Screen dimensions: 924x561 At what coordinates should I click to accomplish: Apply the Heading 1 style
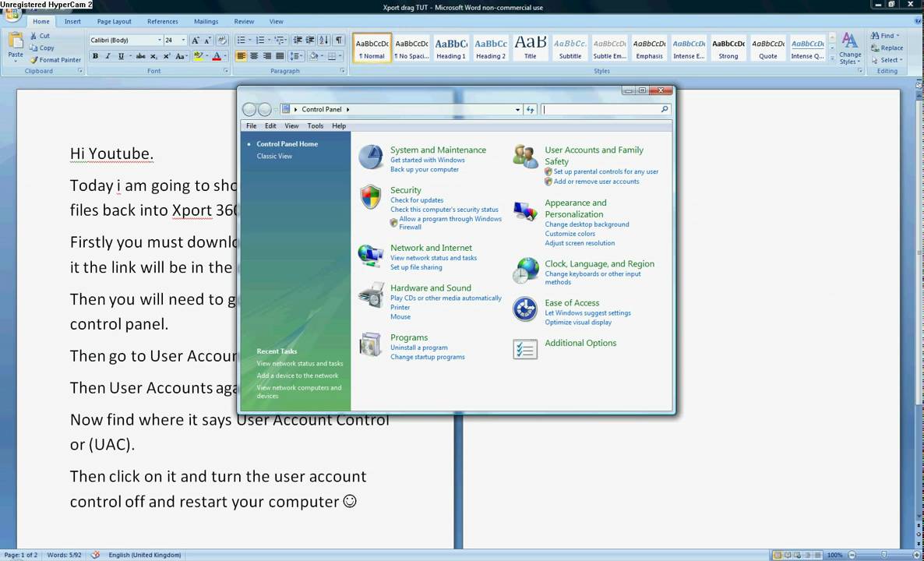coord(451,48)
